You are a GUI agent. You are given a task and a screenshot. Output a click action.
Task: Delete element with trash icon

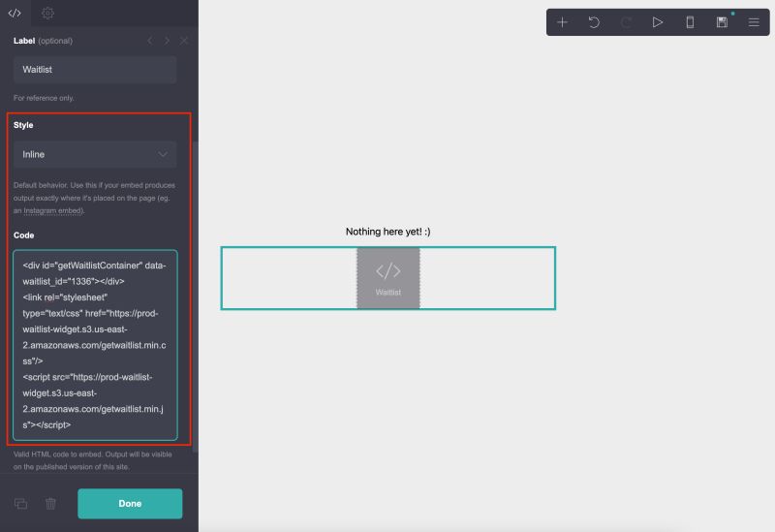click(x=50, y=504)
